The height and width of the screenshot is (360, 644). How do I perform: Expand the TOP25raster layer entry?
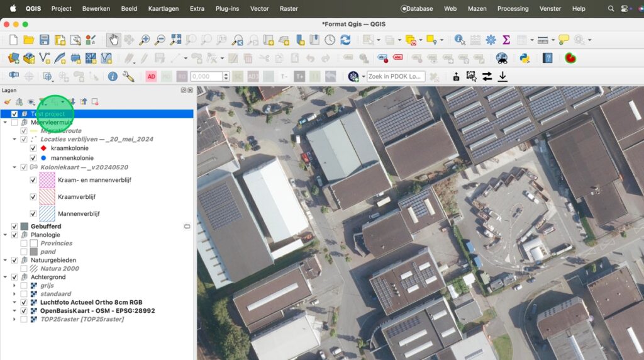point(15,319)
